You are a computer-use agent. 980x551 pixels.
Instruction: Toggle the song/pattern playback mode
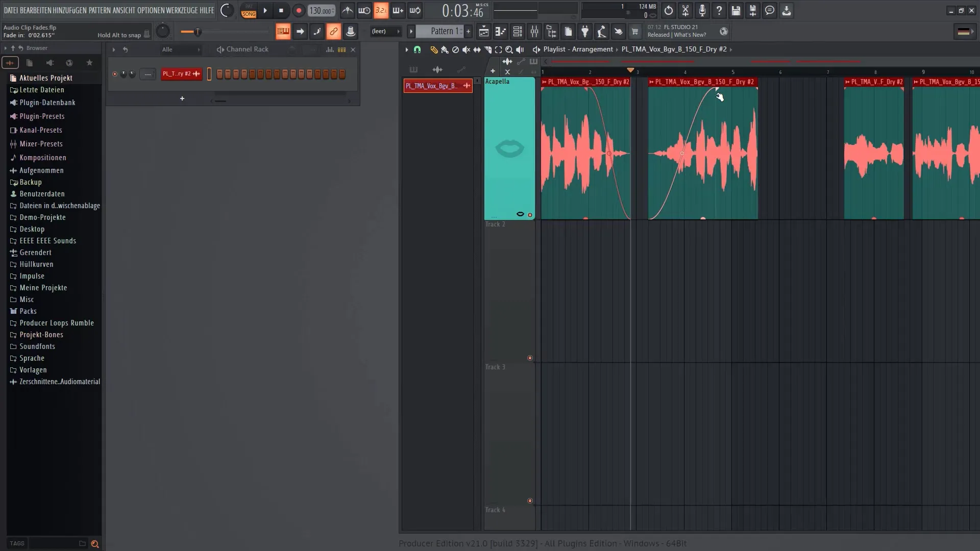pyautogui.click(x=249, y=10)
